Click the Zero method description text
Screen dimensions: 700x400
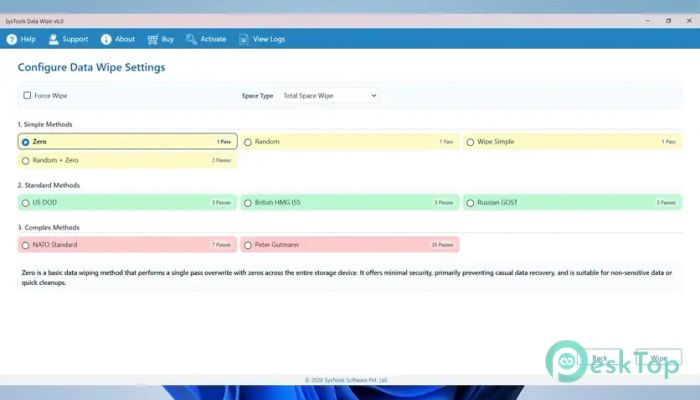346,277
